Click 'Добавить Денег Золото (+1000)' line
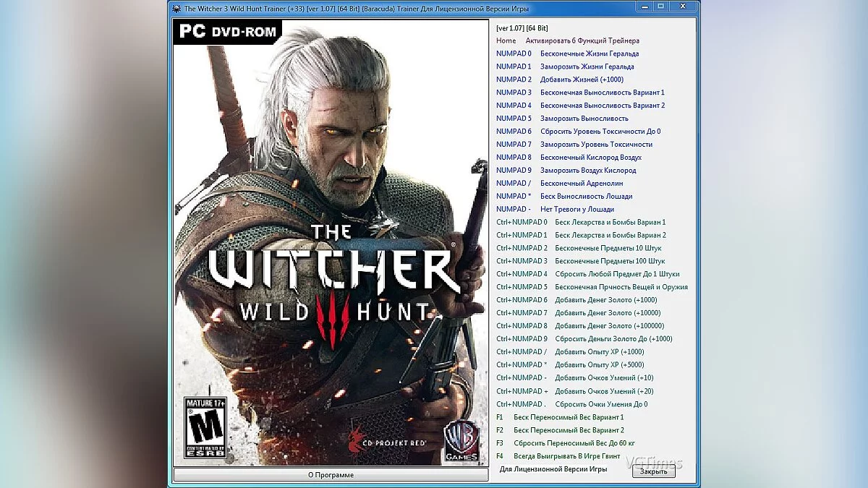The height and width of the screenshot is (488, 868). point(606,301)
